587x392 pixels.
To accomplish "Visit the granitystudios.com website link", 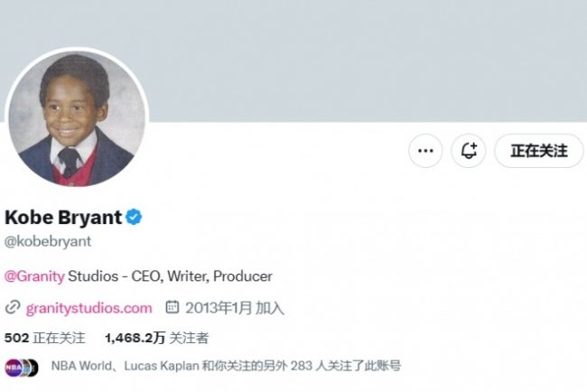I will click(x=89, y=308).
